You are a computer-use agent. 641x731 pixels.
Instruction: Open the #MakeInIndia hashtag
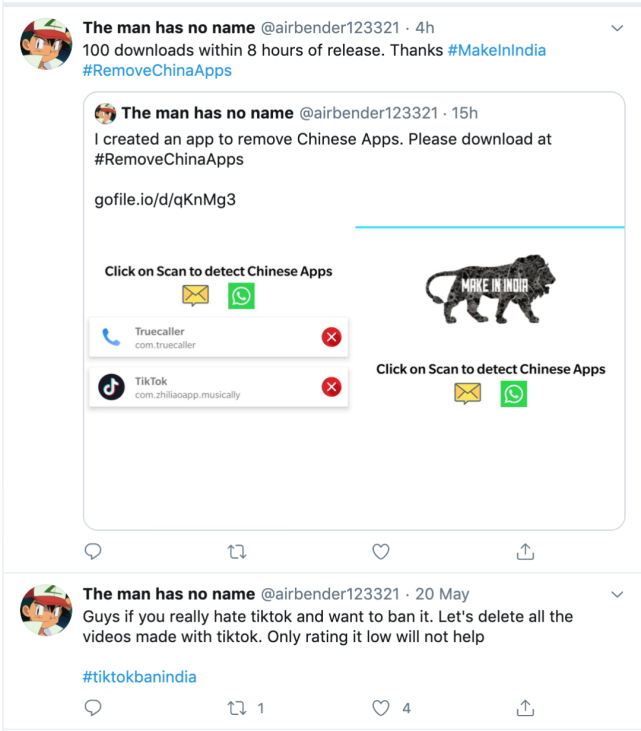click(x=496, y=50)
